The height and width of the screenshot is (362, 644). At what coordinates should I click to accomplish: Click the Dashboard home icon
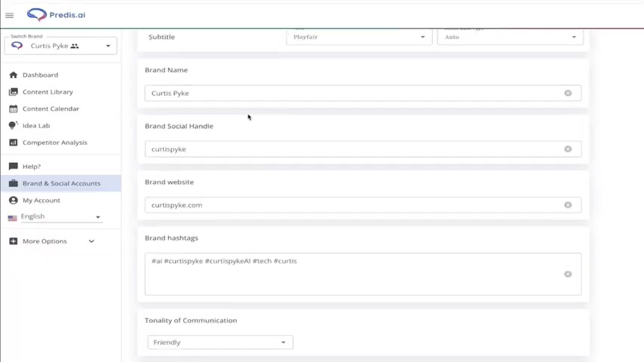[x=13, y=75]
